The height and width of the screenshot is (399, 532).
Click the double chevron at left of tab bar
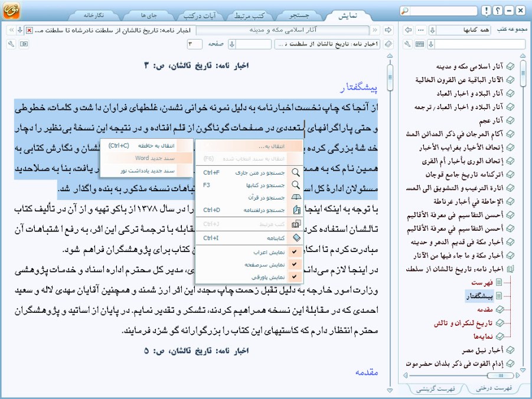(11, 30)
